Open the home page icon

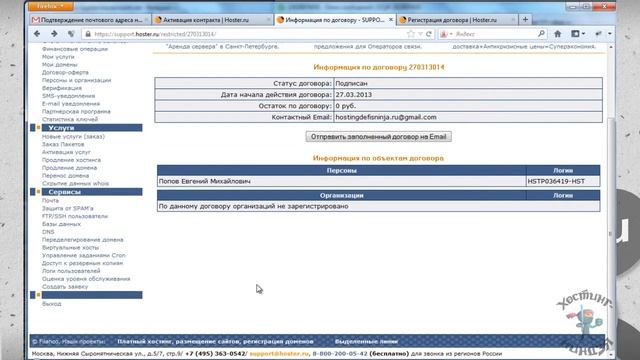(x=558, y=34)
